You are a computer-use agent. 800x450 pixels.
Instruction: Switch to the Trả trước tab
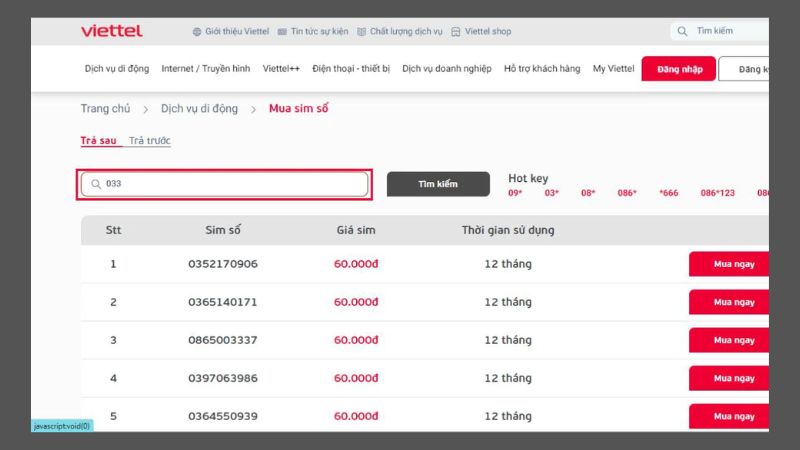[x=149, y=140]
